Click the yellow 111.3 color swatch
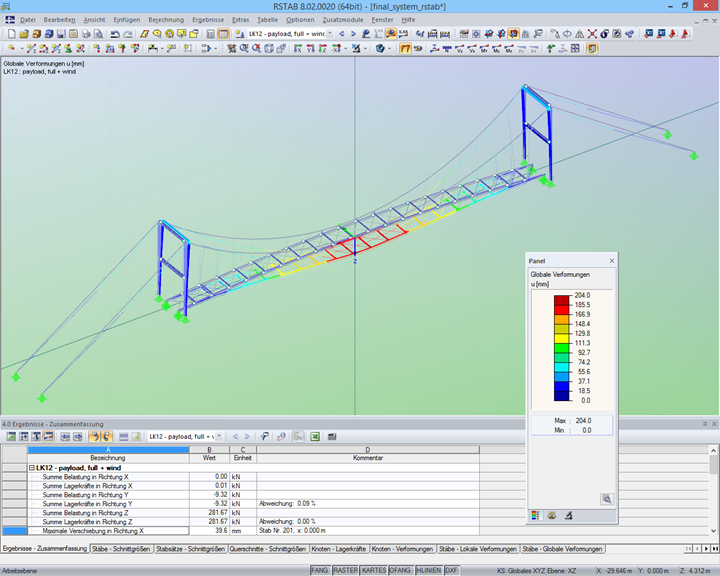Image resolution: width=720 pixels, height=576 pixels. point(561,339)
